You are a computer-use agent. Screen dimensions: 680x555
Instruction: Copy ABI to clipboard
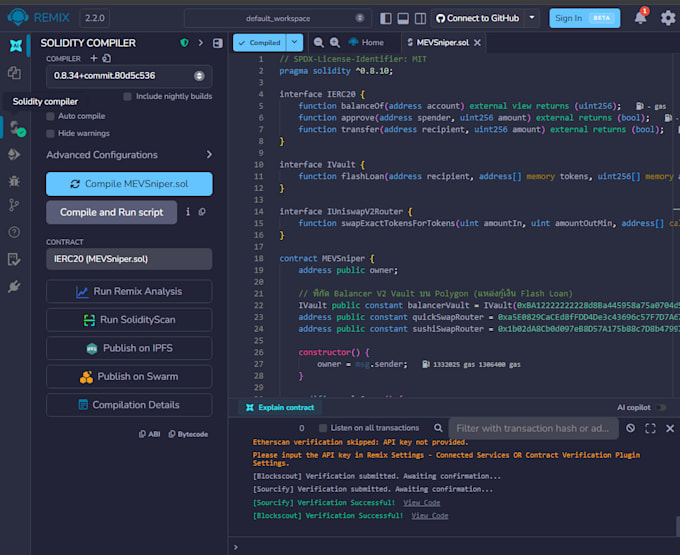point(149,434)
